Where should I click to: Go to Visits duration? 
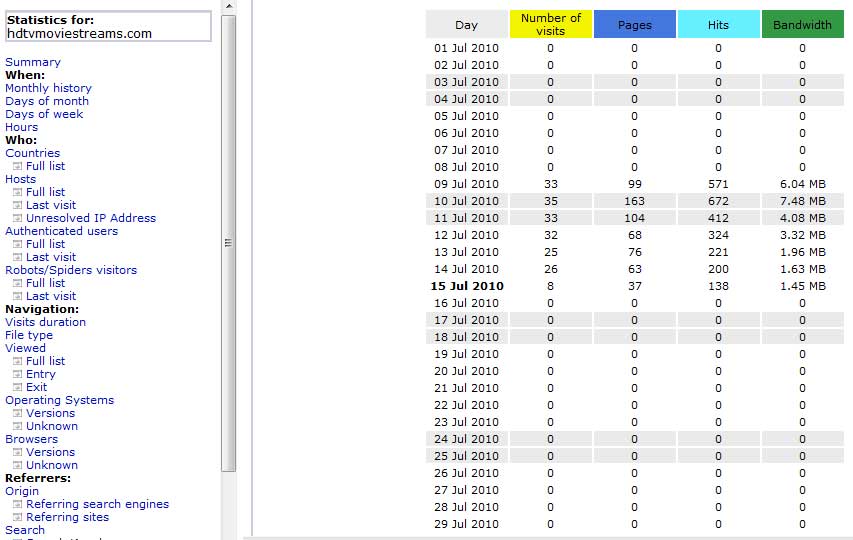46,322
